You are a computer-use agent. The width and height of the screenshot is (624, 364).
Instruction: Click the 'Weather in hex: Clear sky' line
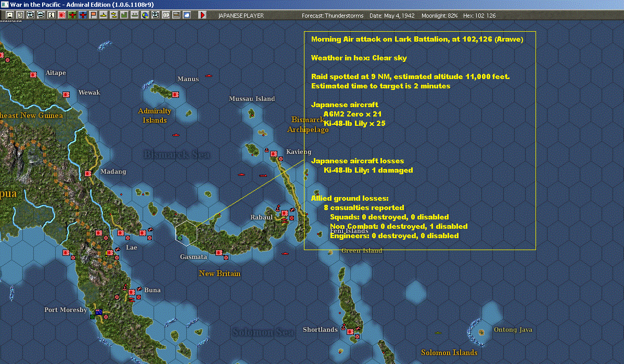tap(359, 58)
